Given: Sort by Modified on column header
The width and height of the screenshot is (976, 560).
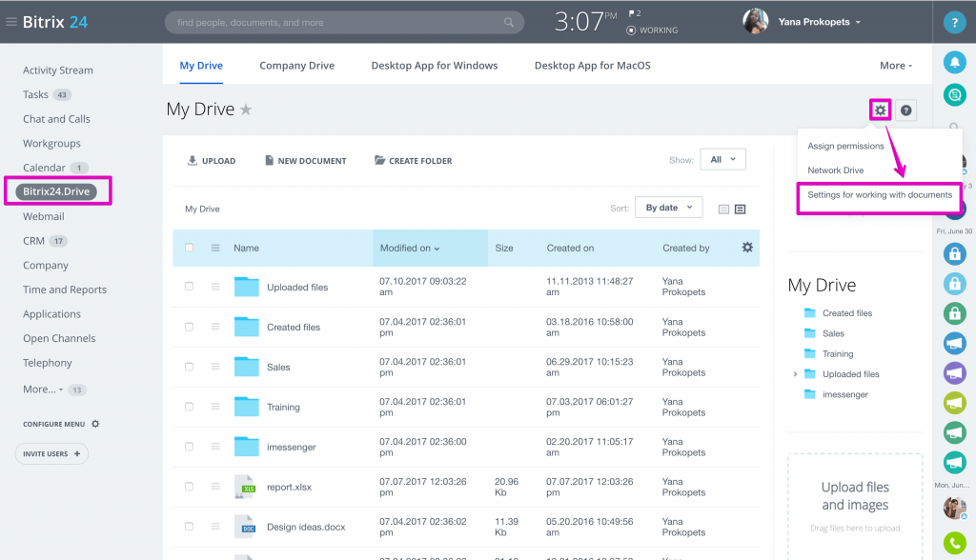Looking at the screenshot, I should 430,248.
